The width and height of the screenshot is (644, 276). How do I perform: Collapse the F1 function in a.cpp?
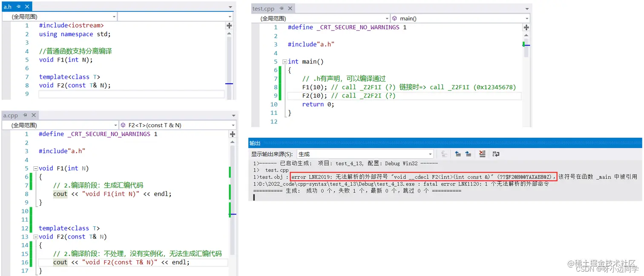(35, 168)
